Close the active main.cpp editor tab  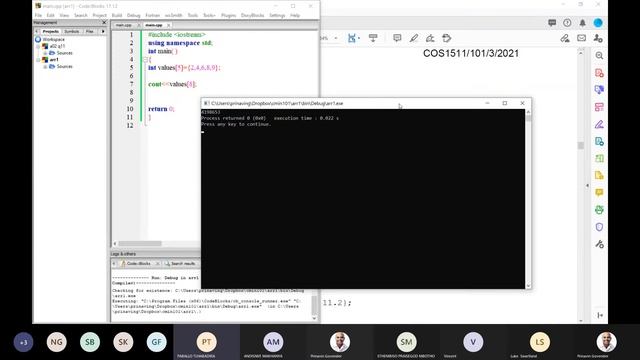coord(169,25)
